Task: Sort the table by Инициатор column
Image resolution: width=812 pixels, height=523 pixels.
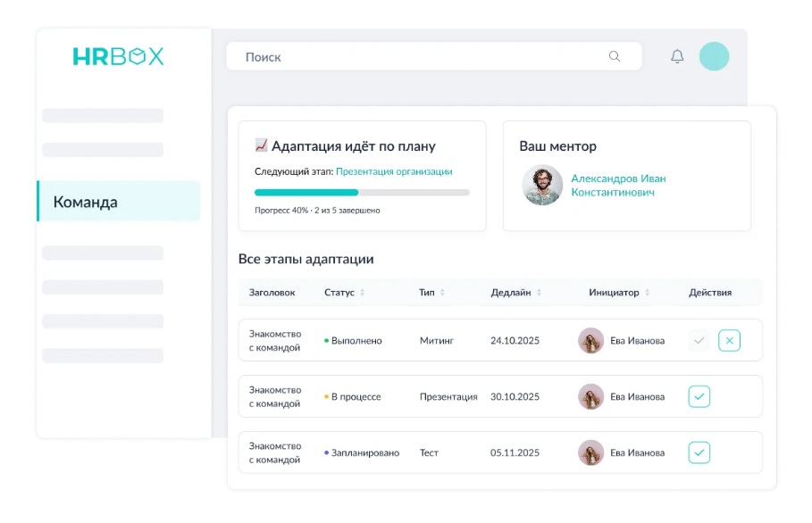Action: 647,293
